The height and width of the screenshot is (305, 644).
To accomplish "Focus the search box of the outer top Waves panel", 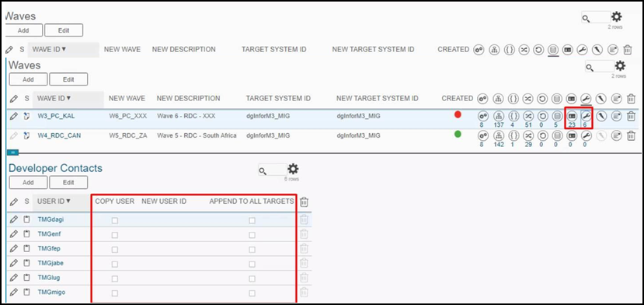I will tap(596, 17).
